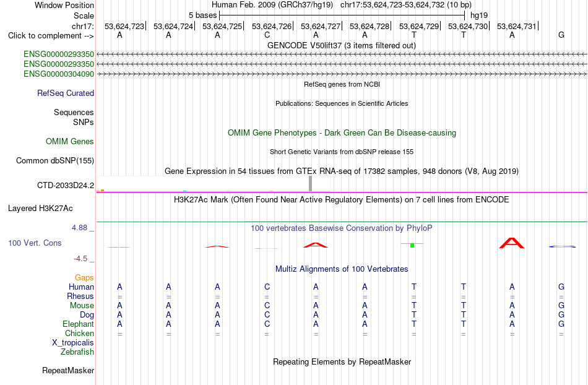Click the C base in the complement row
Image resolution: width=588 pixels, height=385 pixels.
coord(267,35)
